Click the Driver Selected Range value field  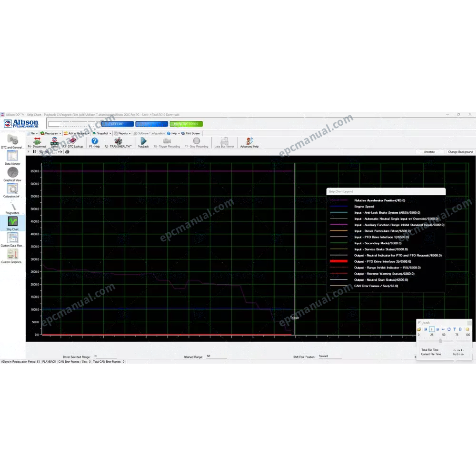pos(105,357)
